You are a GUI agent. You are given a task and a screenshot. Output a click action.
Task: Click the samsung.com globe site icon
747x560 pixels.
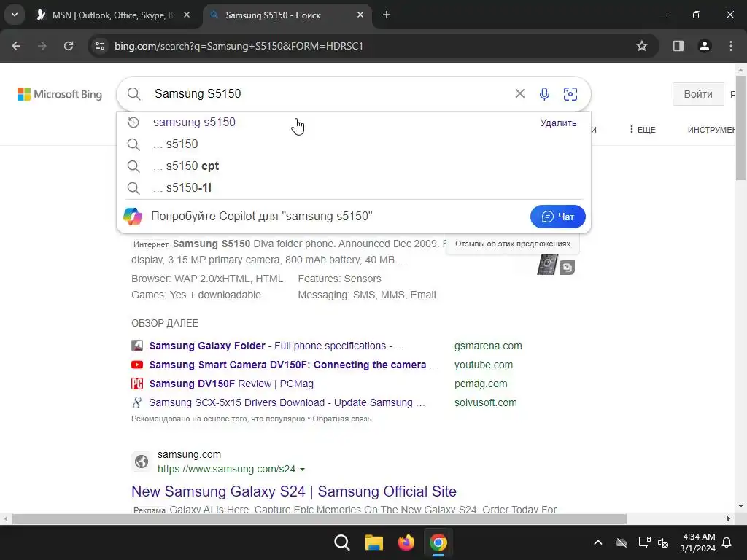click(142, 462)
